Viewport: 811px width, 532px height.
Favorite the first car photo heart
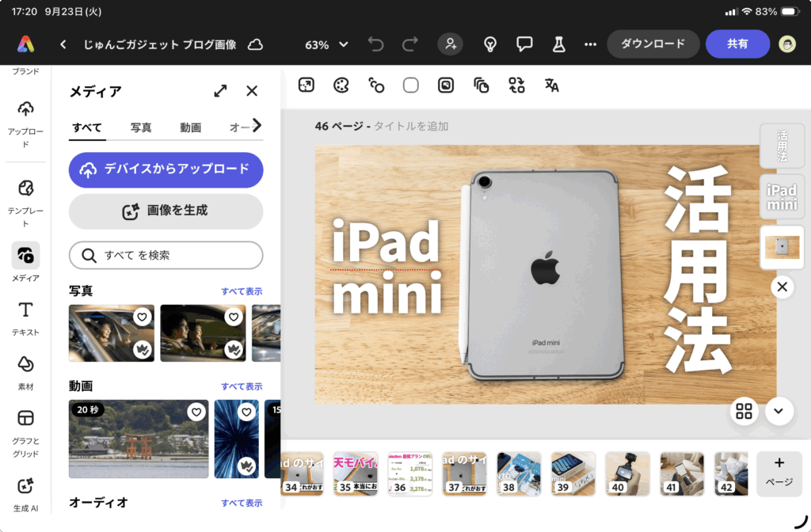point(142,317)
